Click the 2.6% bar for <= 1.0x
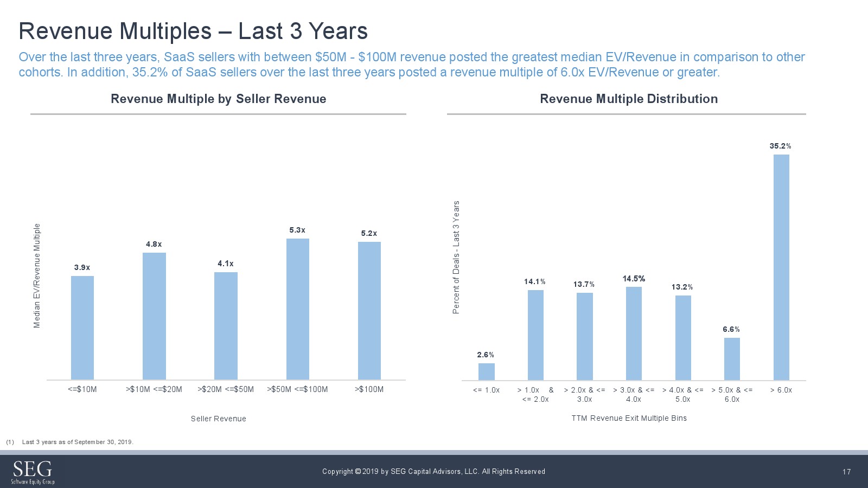 coord(486,371)
